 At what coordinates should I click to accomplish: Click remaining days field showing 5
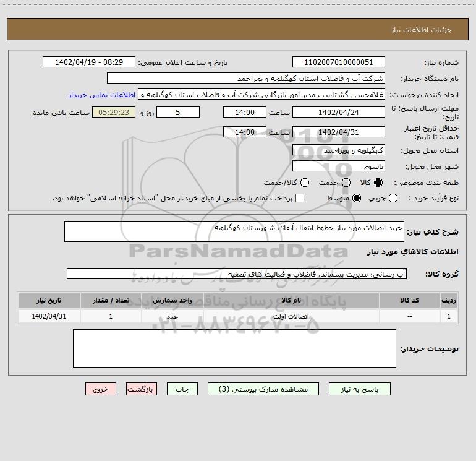[178, 112]
